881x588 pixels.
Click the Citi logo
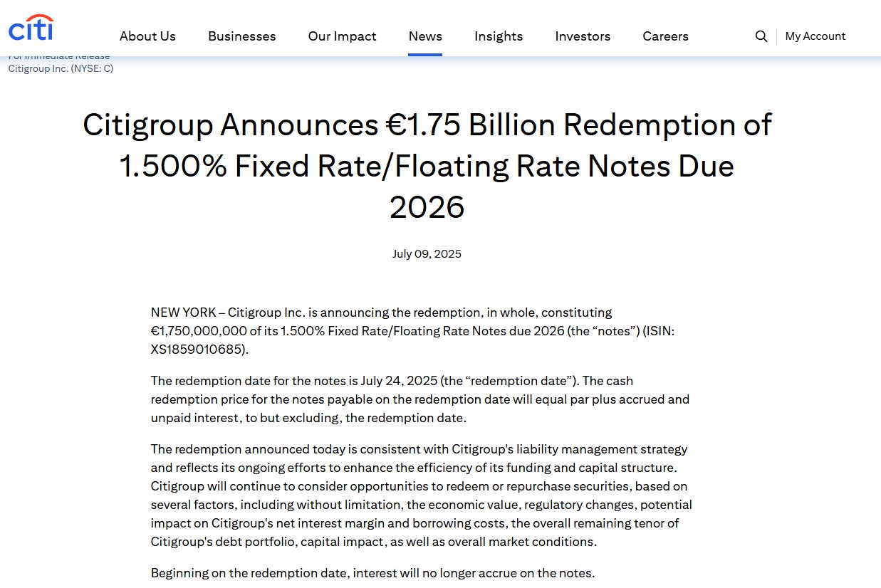(x=31, y=28)
